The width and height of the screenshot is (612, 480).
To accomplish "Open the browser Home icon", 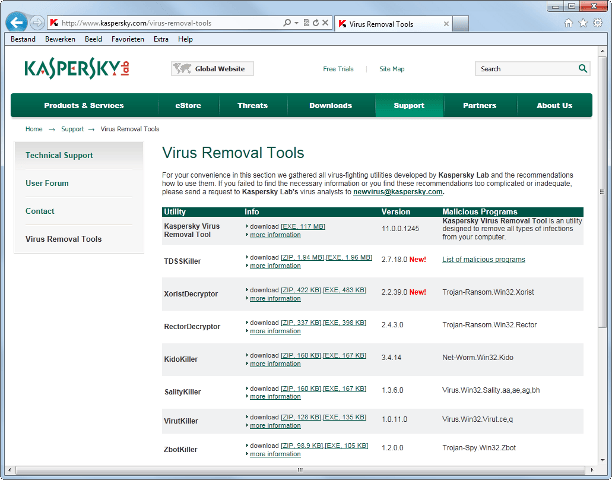I will pyautogui.click(x=568, y=23).
